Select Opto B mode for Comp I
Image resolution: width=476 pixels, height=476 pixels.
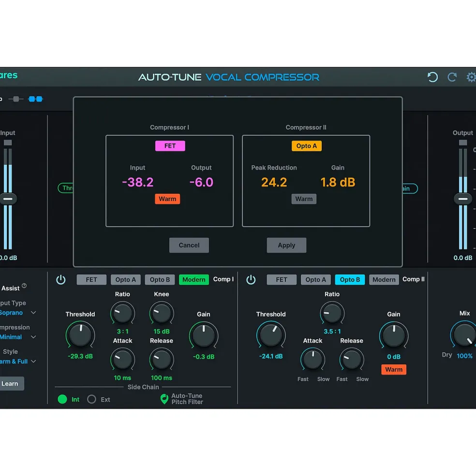tap(160, 280)
